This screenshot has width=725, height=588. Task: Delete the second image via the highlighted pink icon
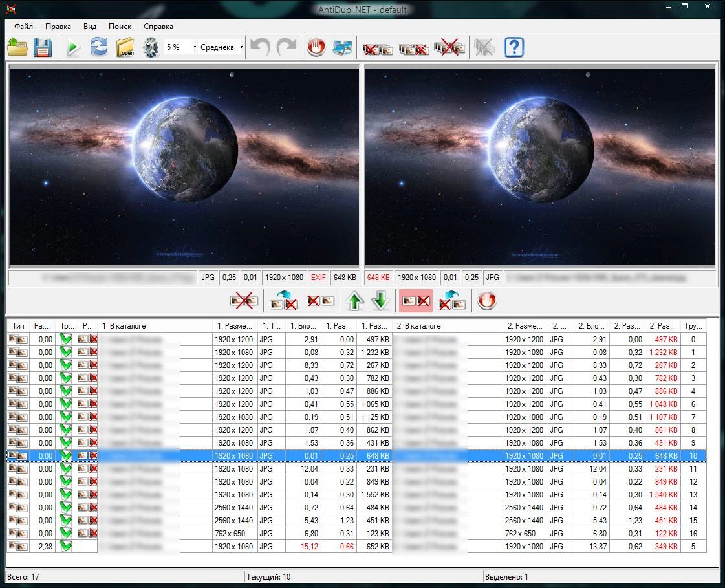pos(416,301)
